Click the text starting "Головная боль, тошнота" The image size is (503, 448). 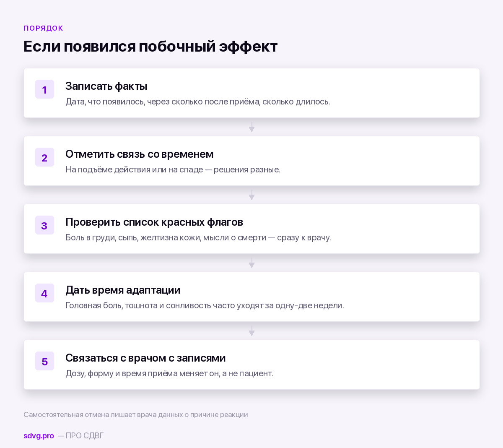[x=205, y=305]
